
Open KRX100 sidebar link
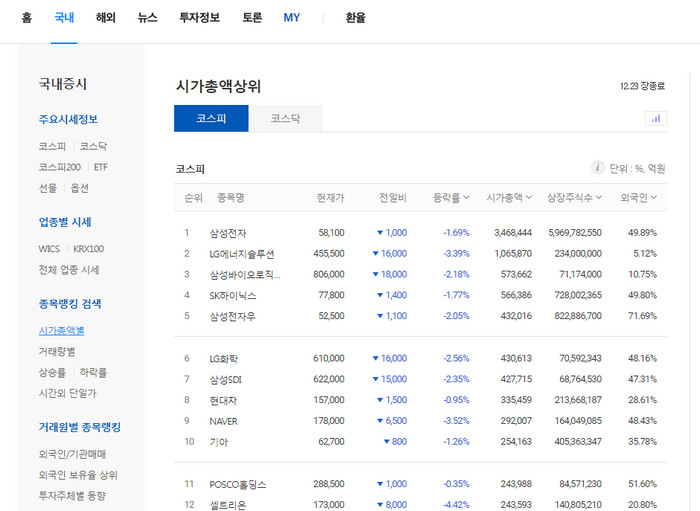point(89,249)
